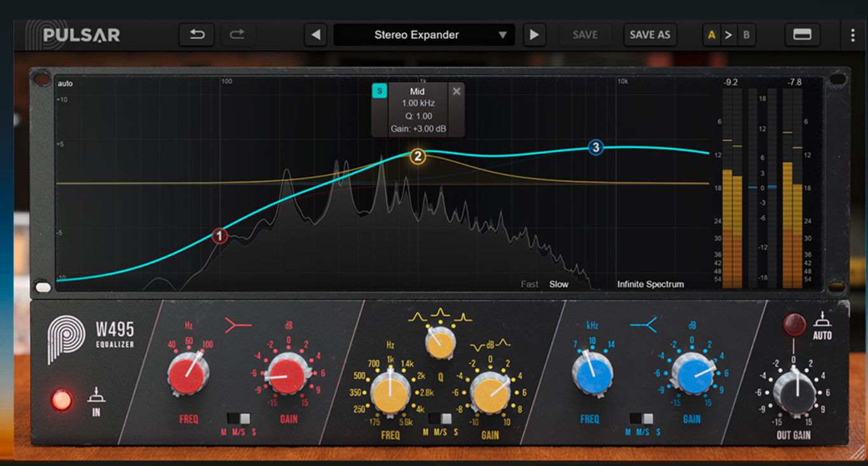The image size is (868, 466).
Task: Click the undo arrow button
Action: coord(196,35)
